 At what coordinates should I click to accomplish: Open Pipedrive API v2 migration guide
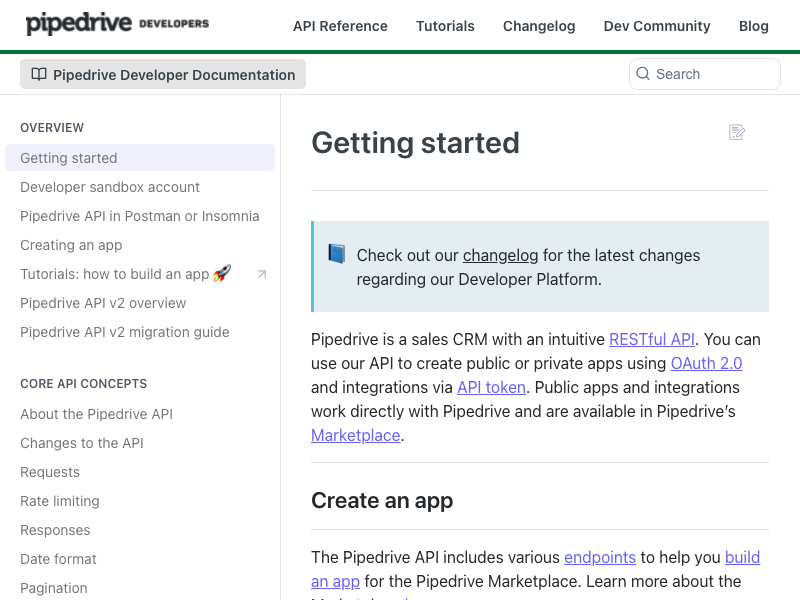pyautogui.click(x=124, y=332)
